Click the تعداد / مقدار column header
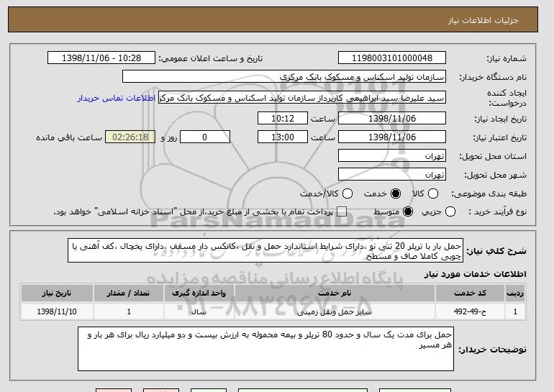This screenshot has height=392, width=554. [129, 293]
